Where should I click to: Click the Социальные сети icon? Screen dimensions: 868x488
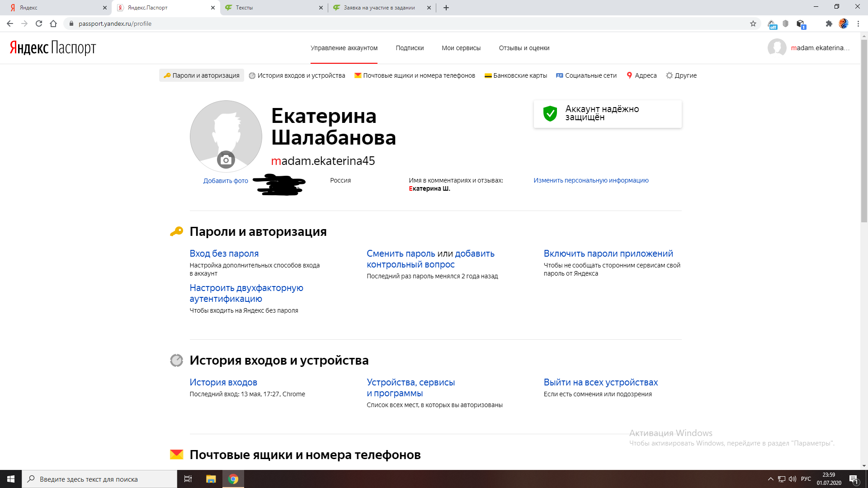pyautogui.click(x=560, y=75)
